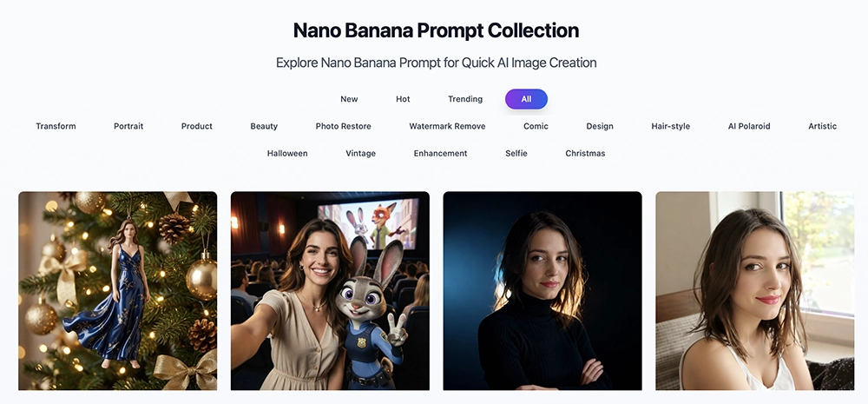Open the dark turtleneck portrait image
This screenshot has height=404, width=868.
(542, 291)
